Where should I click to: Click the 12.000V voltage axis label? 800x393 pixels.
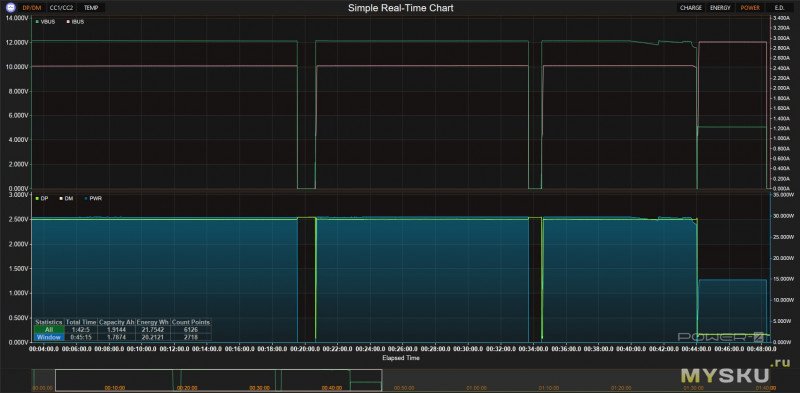coord(17,42)
